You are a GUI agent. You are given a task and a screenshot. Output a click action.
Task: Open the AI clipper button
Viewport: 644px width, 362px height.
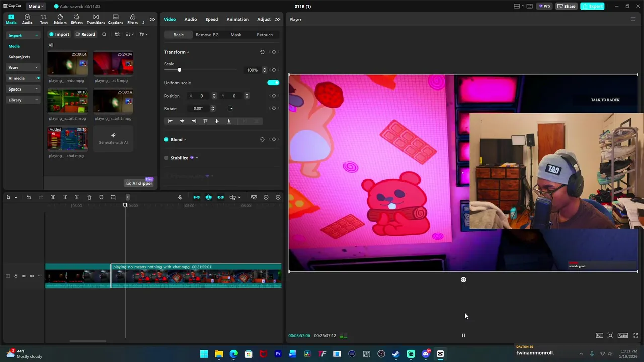pyautogui.click(x=139, y=183)
